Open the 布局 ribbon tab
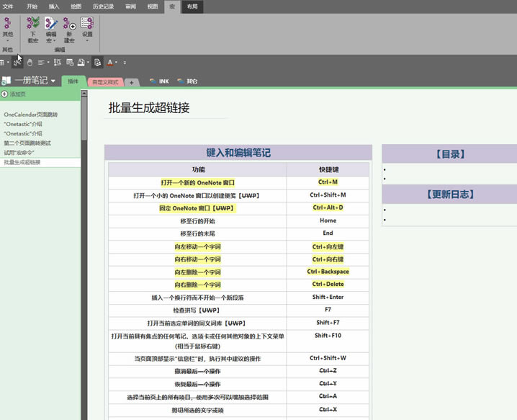This screenshot has width=517, height=420. pos(192,6)
